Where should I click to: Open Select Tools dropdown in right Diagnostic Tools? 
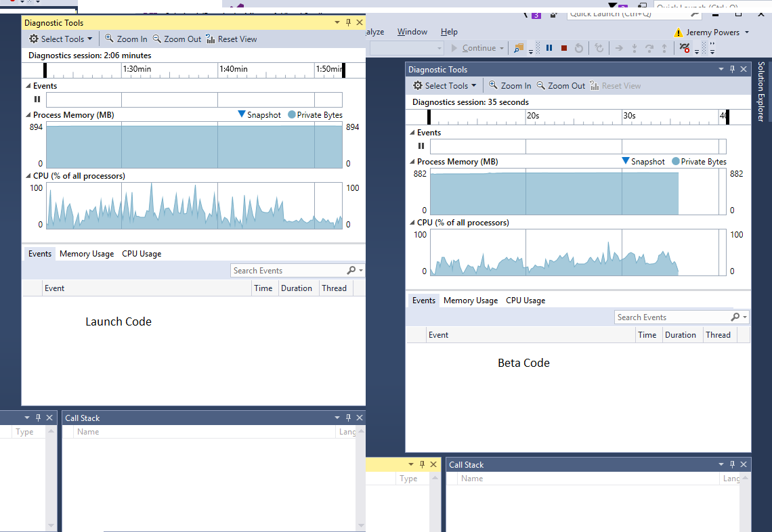tap(444, 86)
